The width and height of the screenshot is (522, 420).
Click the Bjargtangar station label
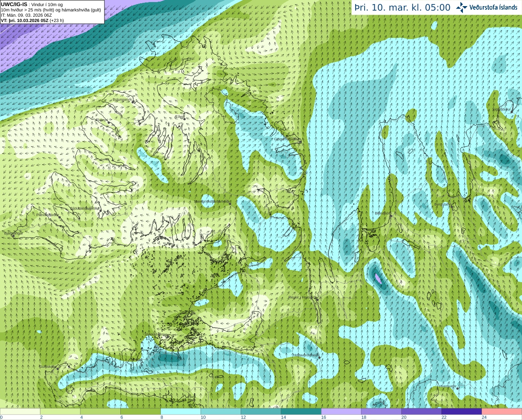(x=13, y=233)
